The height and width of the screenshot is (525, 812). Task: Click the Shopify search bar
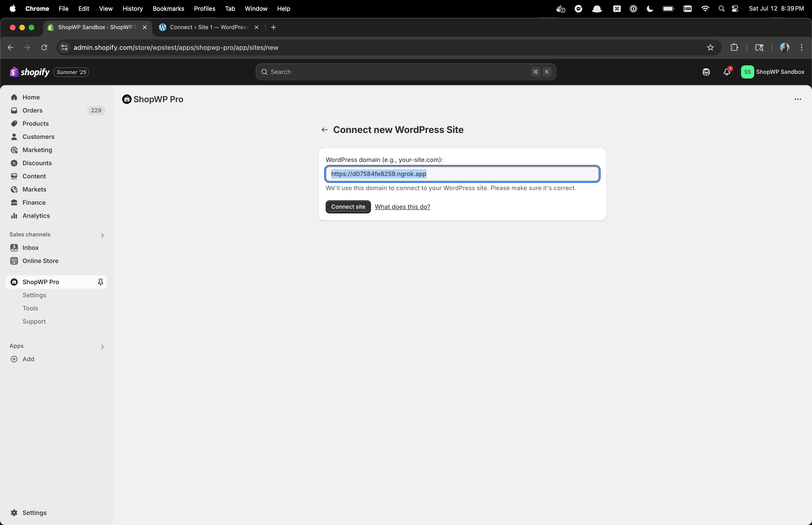coord(406,72)
